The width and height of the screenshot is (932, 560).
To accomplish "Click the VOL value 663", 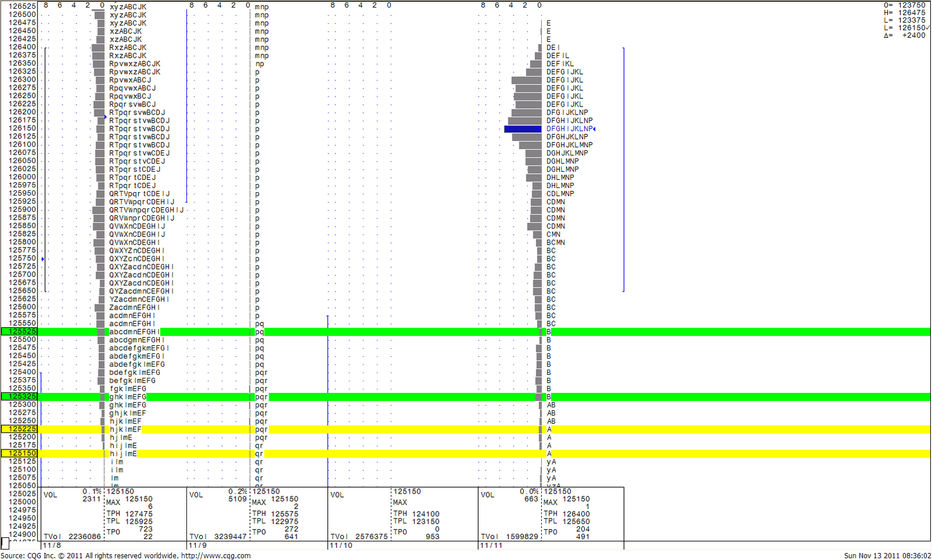I will click(x=531, y=499).
